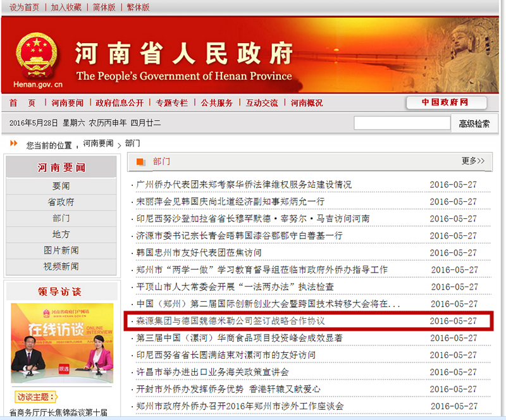Select 省政府 in the left sidebar
Viewport: 506px width, 420px height.
tap(61, 202)
